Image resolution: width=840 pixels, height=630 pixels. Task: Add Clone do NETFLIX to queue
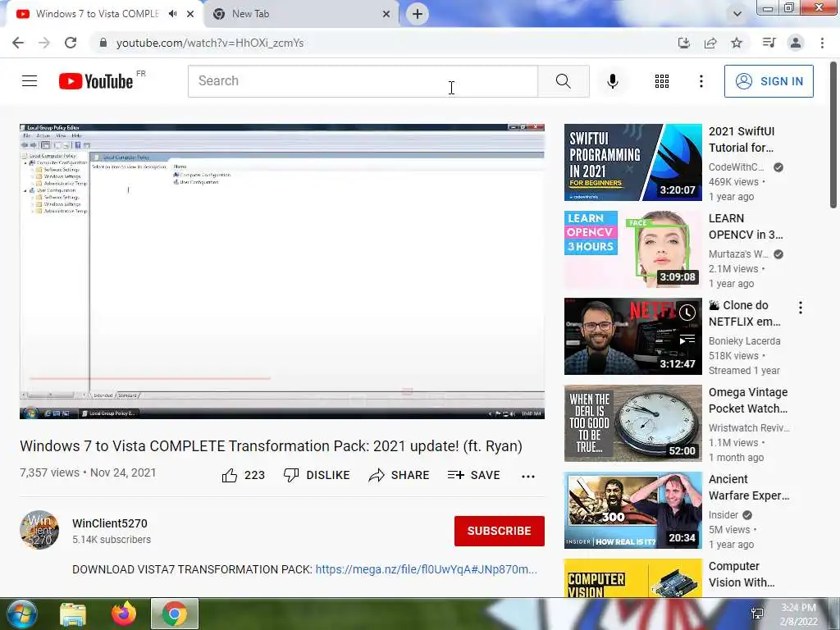pos(687,340)
